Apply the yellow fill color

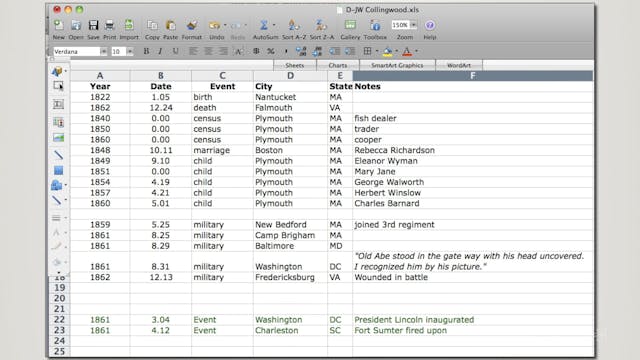(388, 51)
